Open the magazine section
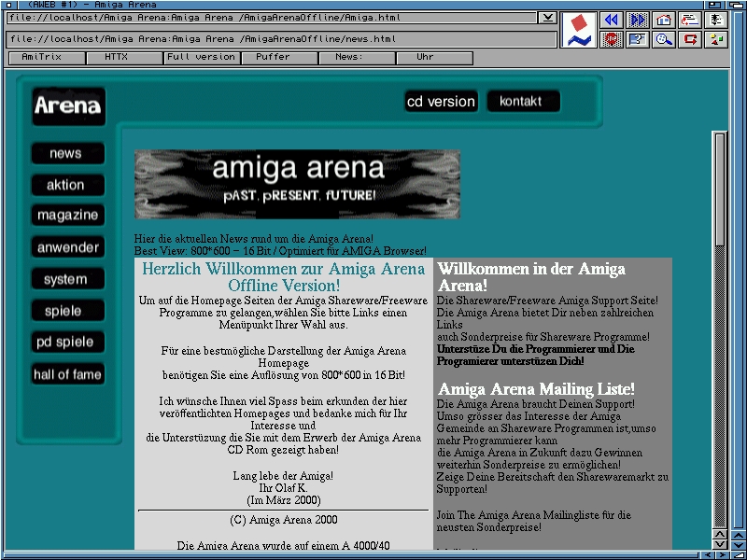 click(x=67, y=216)
